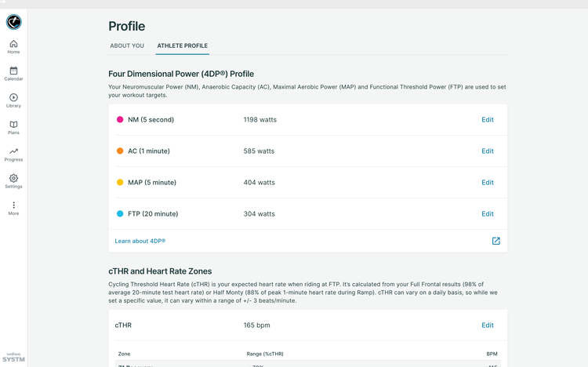Screen dimensions: 588x367
Task: Click the Profile page title
Action: [127, 26]
